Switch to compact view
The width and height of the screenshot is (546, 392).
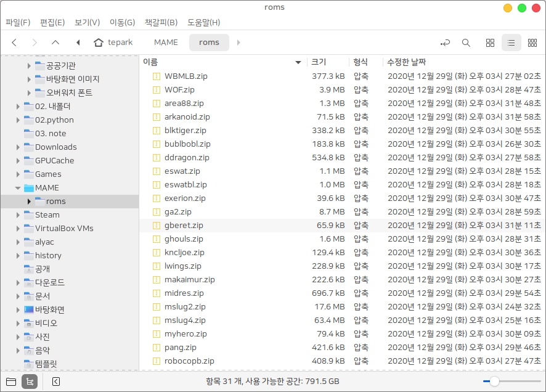tap(532, 43)
